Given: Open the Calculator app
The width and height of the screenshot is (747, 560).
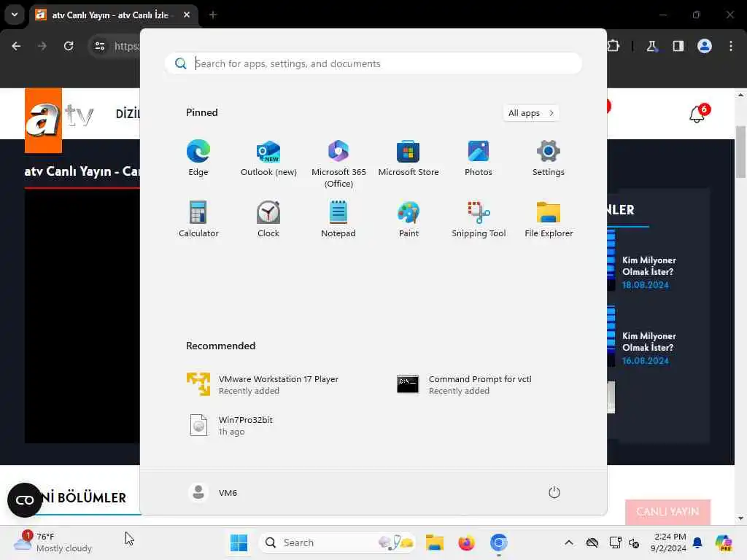Looking at the screenshot, I should (x=198, y=219).
